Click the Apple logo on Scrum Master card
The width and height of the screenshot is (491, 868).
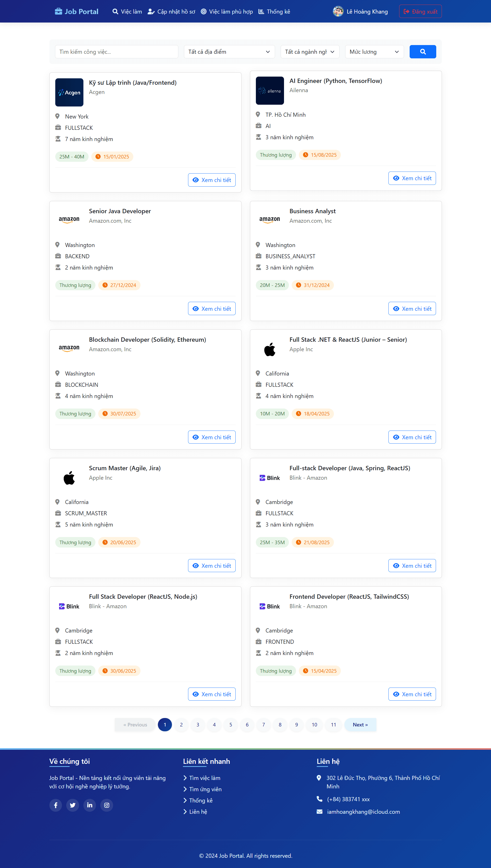[69, 478]
